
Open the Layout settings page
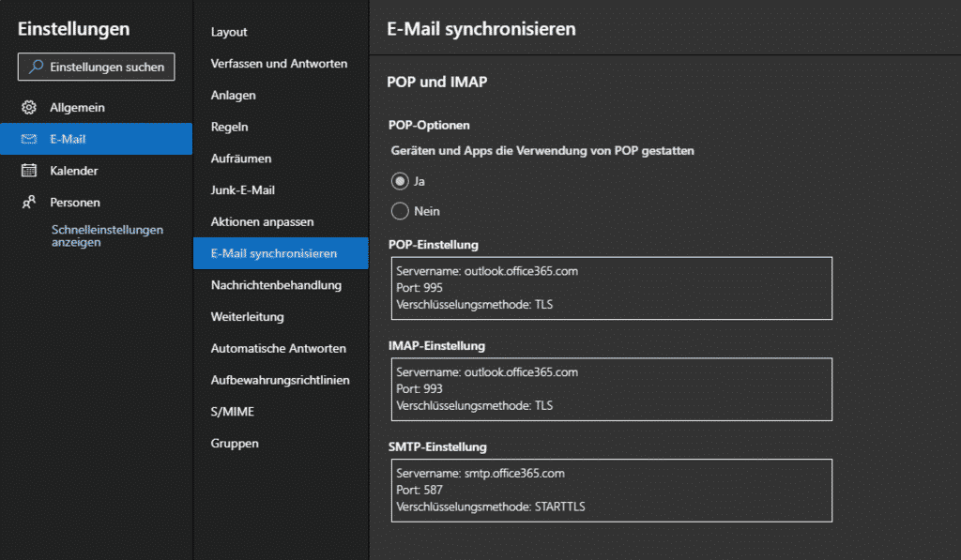(281, 32)
